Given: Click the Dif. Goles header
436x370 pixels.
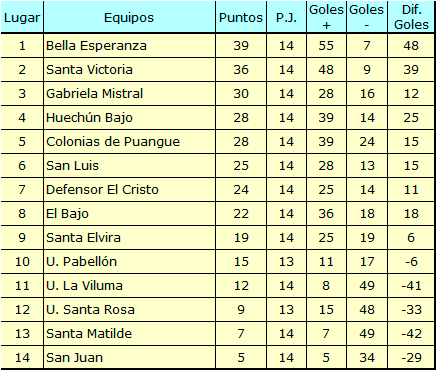Looking at the screenshot, I should pos(411,17).
